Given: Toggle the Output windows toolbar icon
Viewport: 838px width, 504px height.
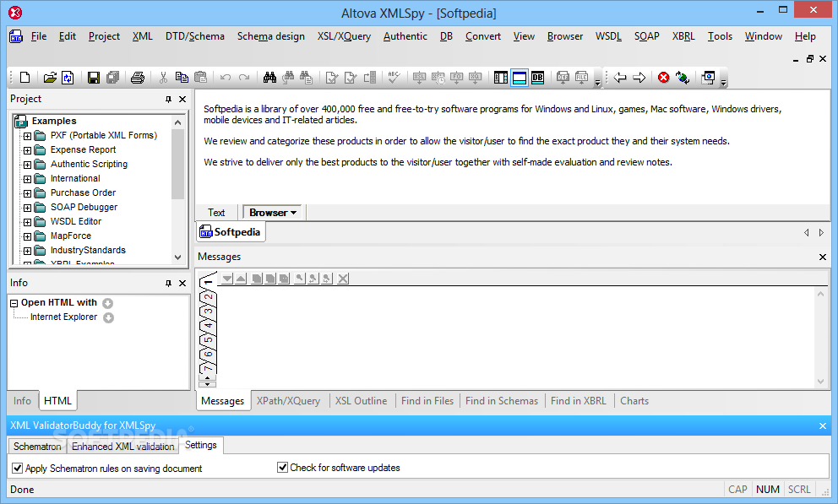Looking at the screenshot, I should 520,78.
